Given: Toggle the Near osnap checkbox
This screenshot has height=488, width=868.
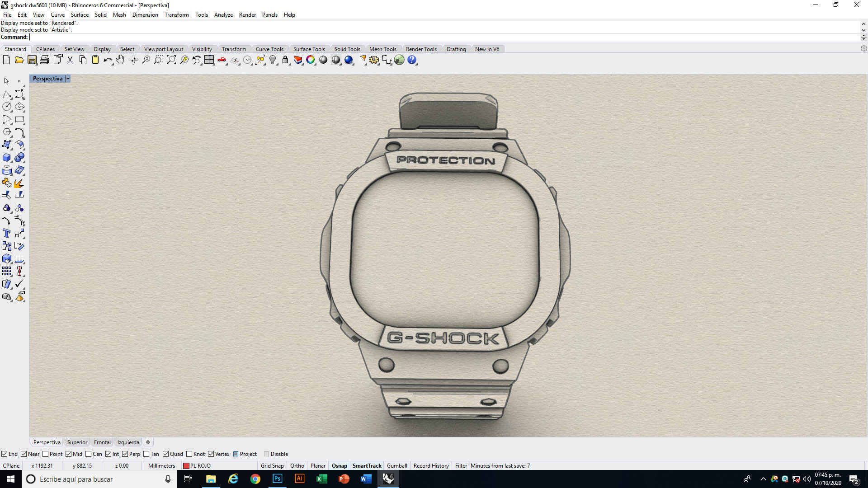Looking at the screenshot, I should [x=24, y=454].
